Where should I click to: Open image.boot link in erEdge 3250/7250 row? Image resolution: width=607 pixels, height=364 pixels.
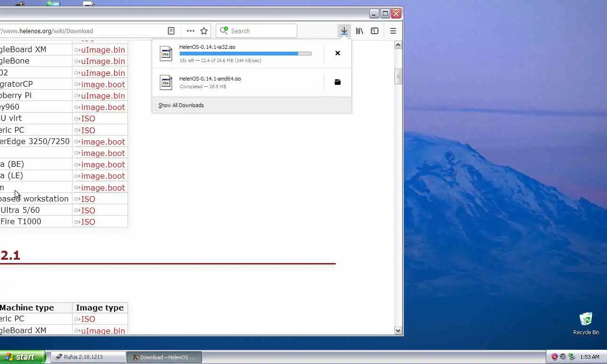pyautogui.click(x=103, y=142)
